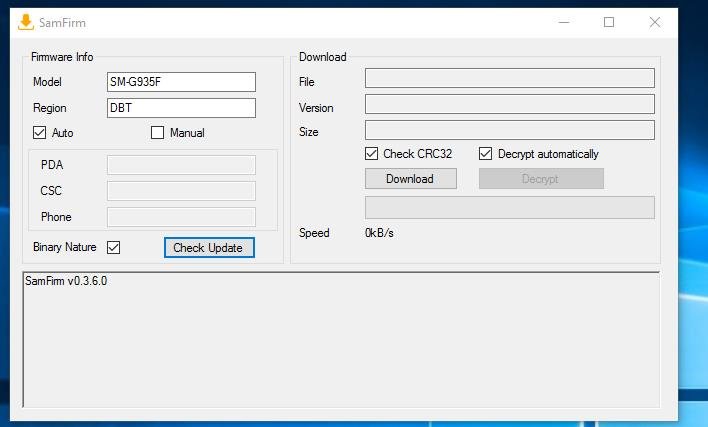The height and width of the screenshot is (427, 708).
Task: Click the 0kB/s speed value
Action: 379,233
